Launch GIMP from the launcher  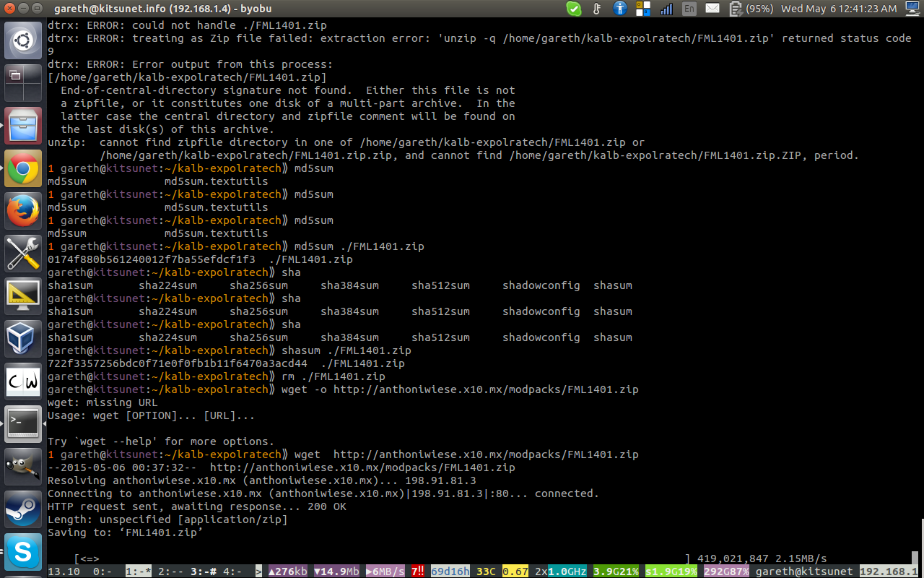[x=23, y=467]
